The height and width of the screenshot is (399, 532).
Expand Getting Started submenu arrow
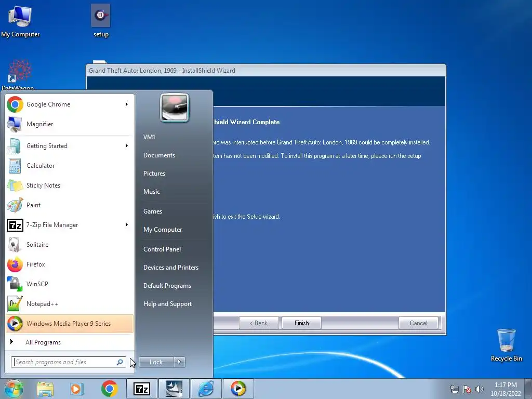click(127, 146)
